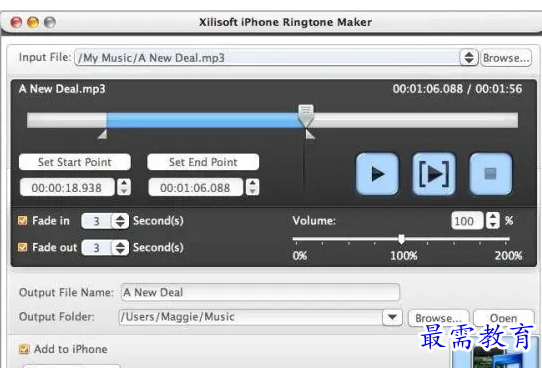Click the A New Deal.mp3 track title
Screen dimensions: 542x368
62,89
